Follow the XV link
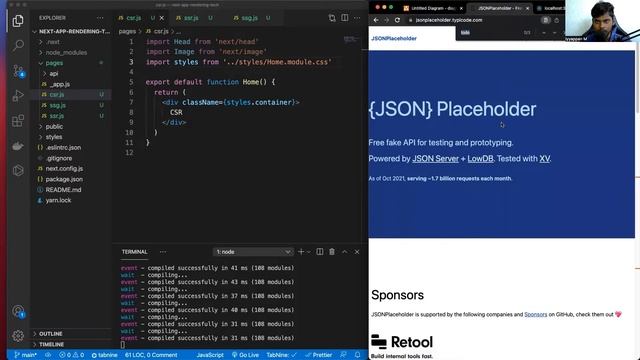The width and height of the screenshot is (640, 360). point(544,159)
